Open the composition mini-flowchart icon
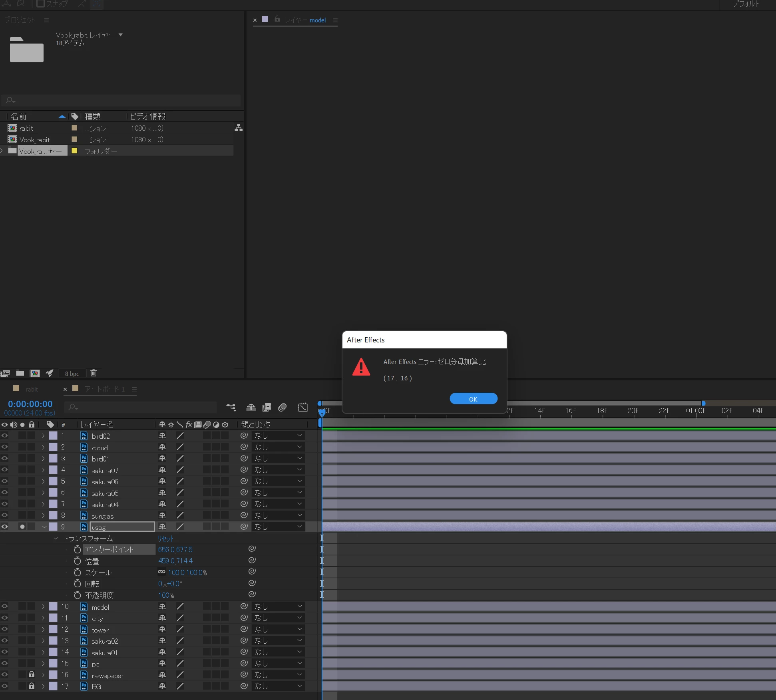 point(231,407)
